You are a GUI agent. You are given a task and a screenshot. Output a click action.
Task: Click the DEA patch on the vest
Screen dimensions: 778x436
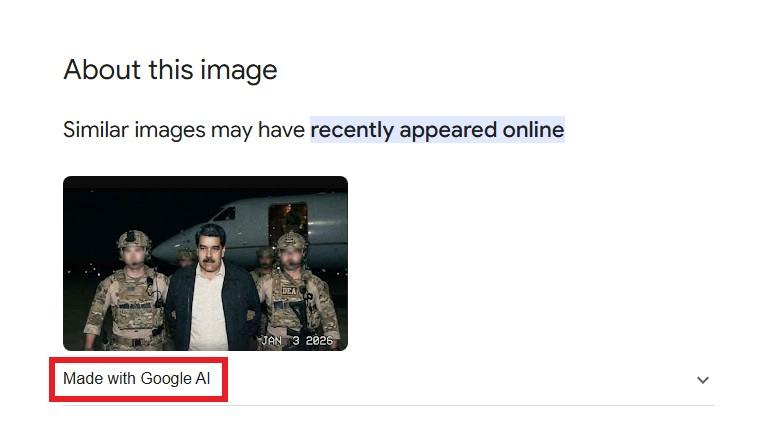[289, 291]
